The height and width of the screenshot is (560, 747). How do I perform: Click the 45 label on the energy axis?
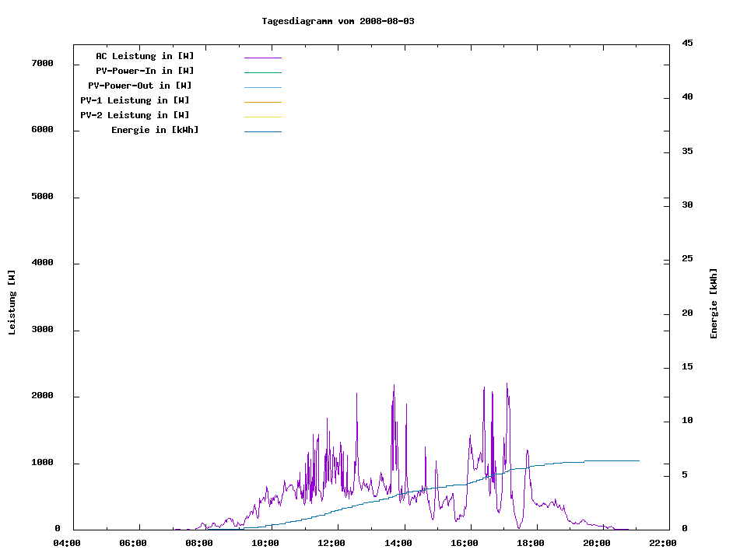click(688, 43)
